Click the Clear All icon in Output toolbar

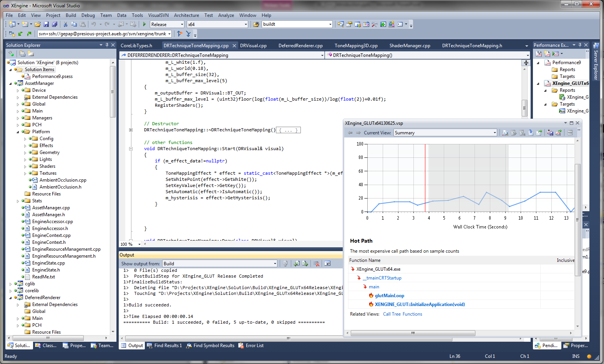(x=317, y=263)
